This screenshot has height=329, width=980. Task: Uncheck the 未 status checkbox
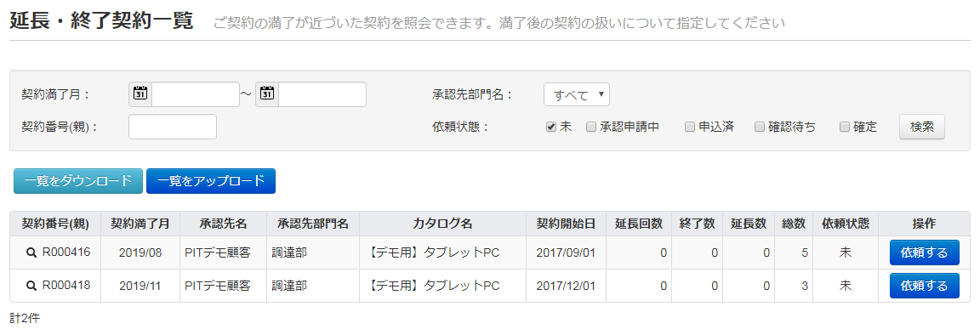550,127
